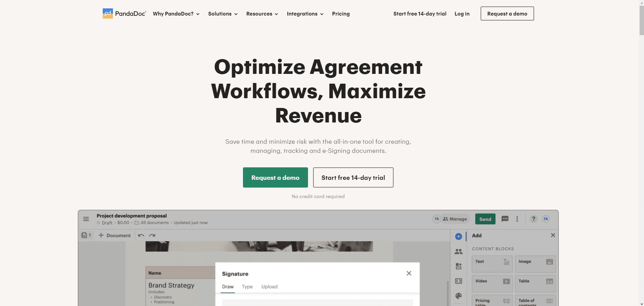Open the design palette icon in sidebar
The width and height of the screenshot is (644, 306).
pos(458,296)
